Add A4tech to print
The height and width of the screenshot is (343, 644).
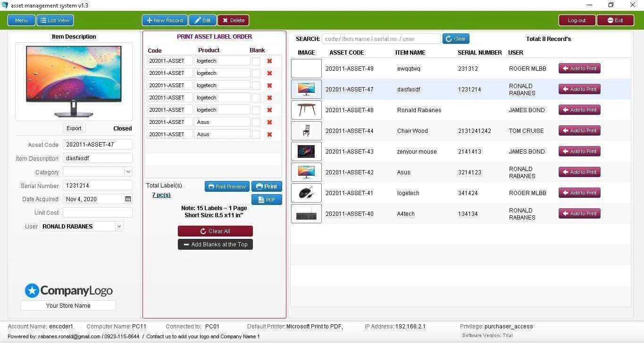[x=579, y=213]
